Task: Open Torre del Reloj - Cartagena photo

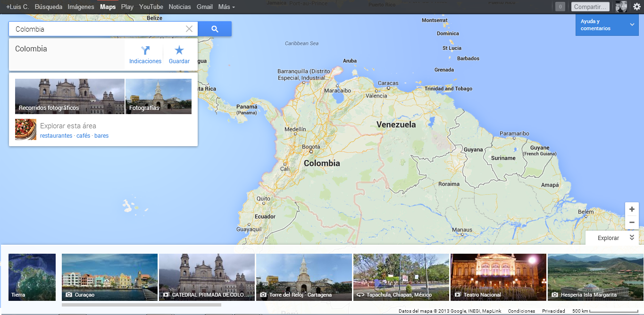Action: (x=304, y=277)
